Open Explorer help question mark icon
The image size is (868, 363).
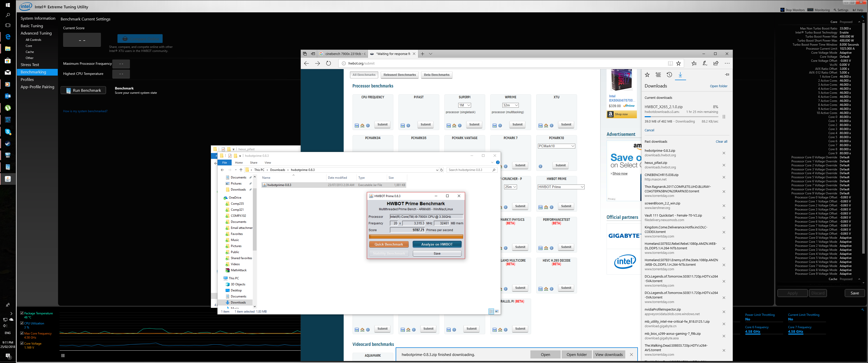pos(498,163)
